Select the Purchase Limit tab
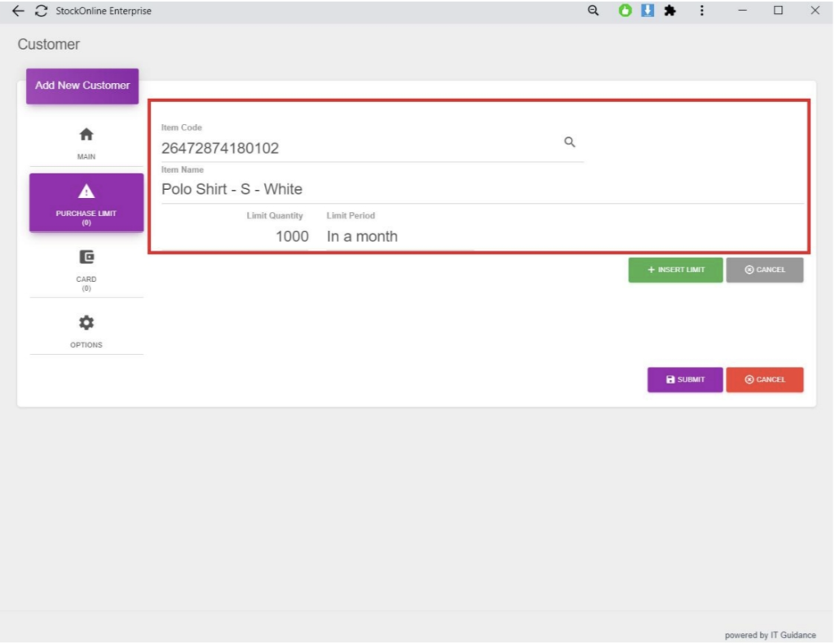835x644 pixels. (86, 203)
